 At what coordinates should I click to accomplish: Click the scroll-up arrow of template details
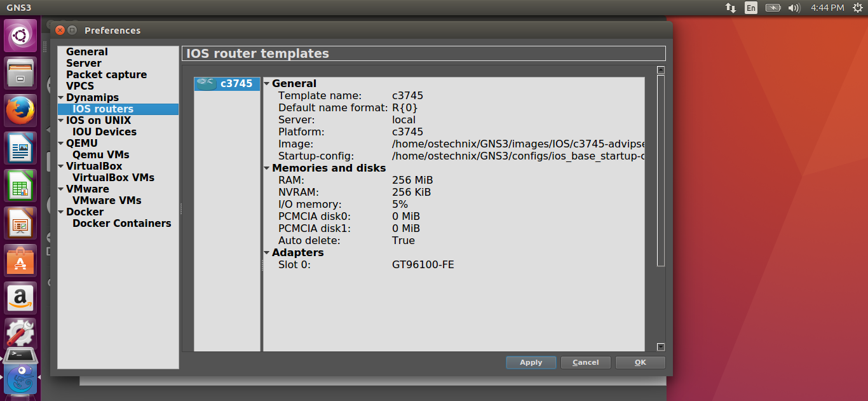tap(661, 71)
